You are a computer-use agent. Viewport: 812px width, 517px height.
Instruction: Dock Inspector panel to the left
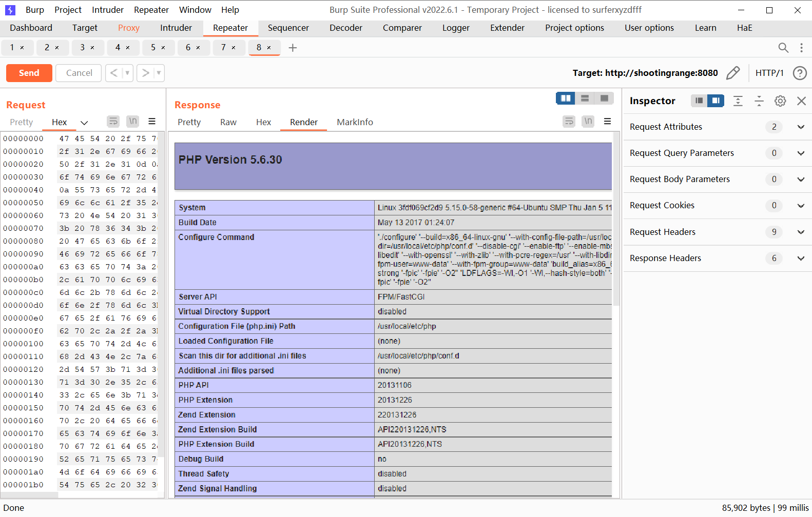(699, 101)
